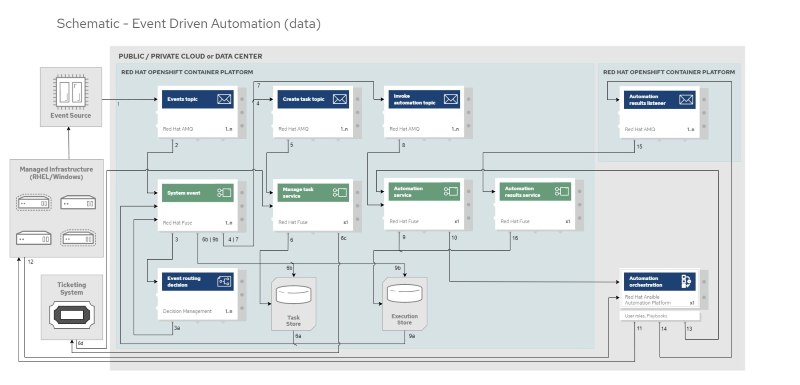Click 'Red Hat Fuse' in the Automation service box
The image size is (800, 385).
[404, 221]
